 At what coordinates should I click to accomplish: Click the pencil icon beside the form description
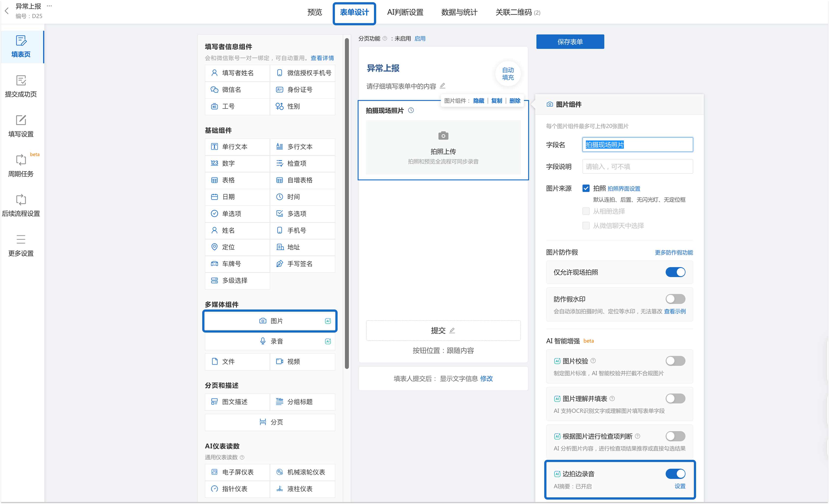click(x=443, y=86)
